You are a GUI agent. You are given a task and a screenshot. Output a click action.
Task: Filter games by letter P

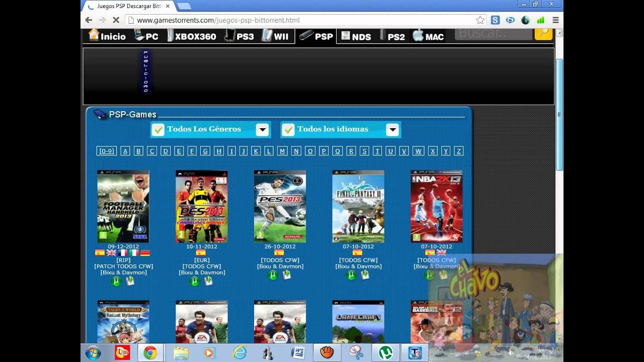[324, 151]
